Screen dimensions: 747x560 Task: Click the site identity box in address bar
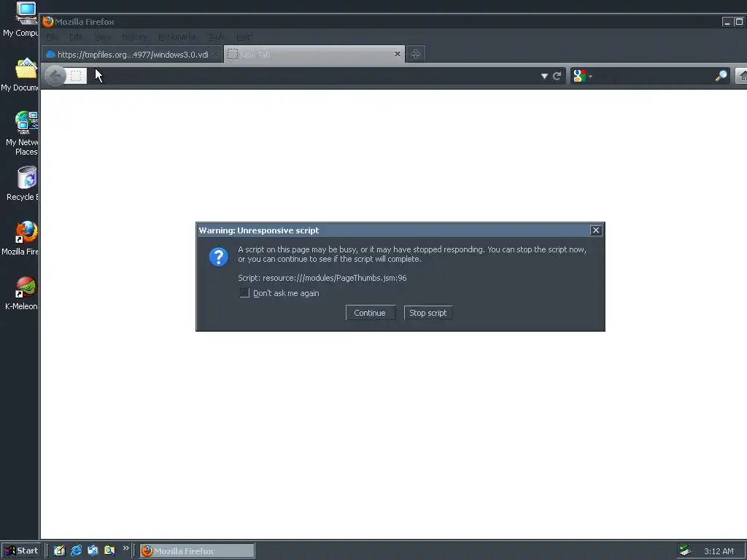pos(76,76)
